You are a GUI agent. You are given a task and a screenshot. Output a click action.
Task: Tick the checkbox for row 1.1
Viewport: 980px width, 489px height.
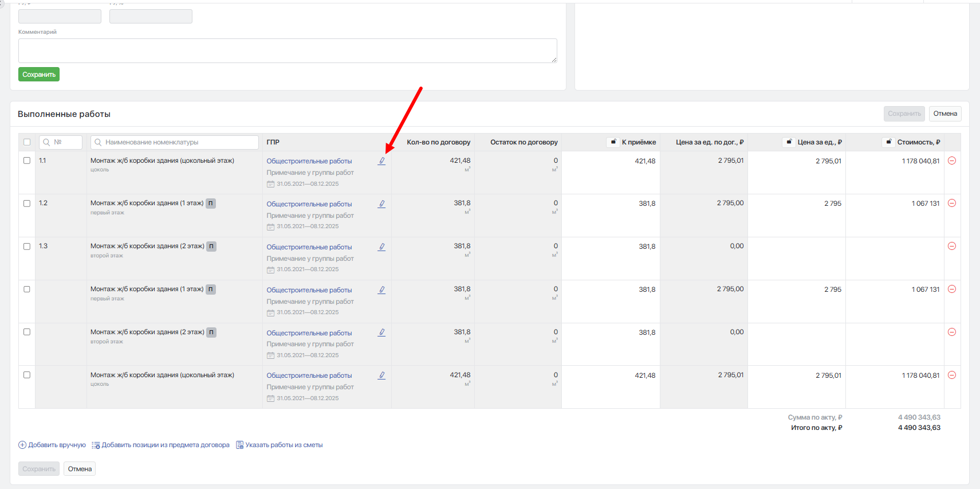pos(27,161)
